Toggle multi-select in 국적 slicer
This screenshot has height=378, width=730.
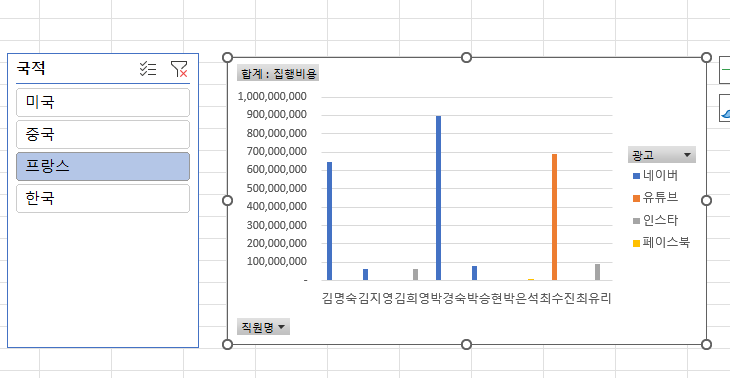point(148,69)
